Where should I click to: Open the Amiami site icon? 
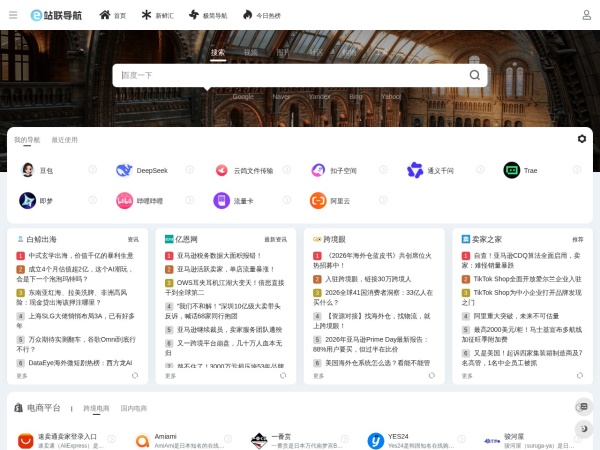142,441
